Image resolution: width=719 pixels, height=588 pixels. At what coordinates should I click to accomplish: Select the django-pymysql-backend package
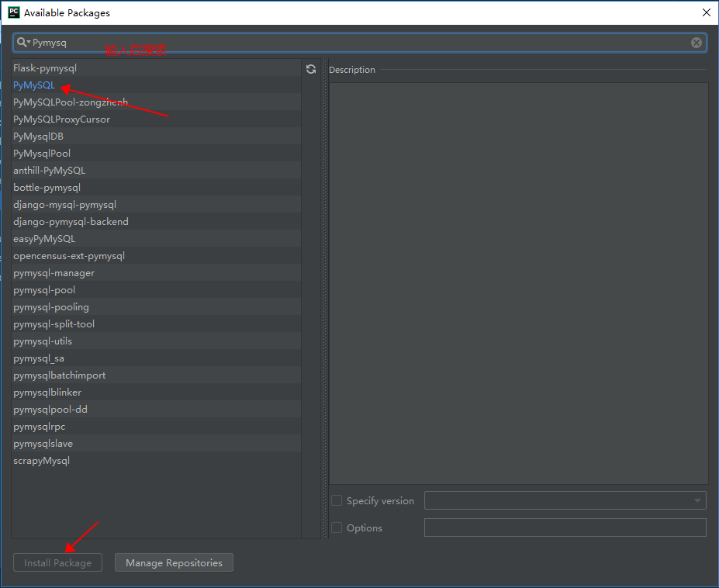click(157, 222)
